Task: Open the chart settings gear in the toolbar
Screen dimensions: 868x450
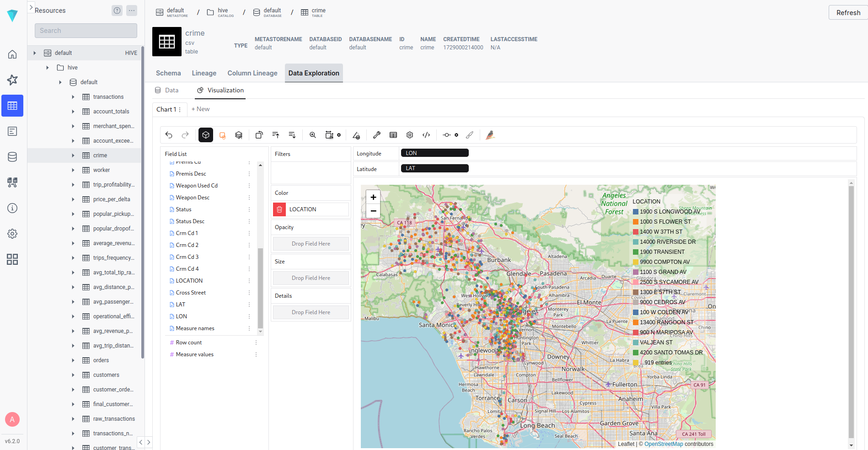Action: coord(409,135)
